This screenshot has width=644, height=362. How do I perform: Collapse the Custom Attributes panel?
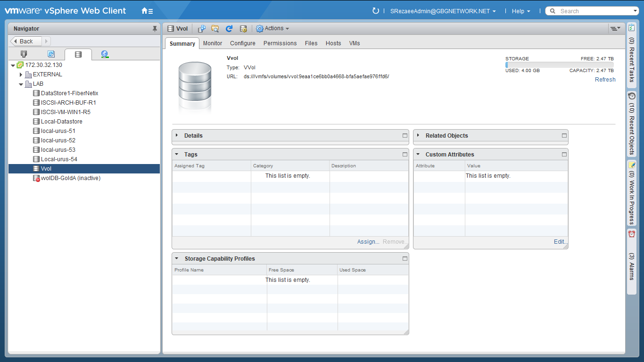pyautogui.click(x=418, y=154)
